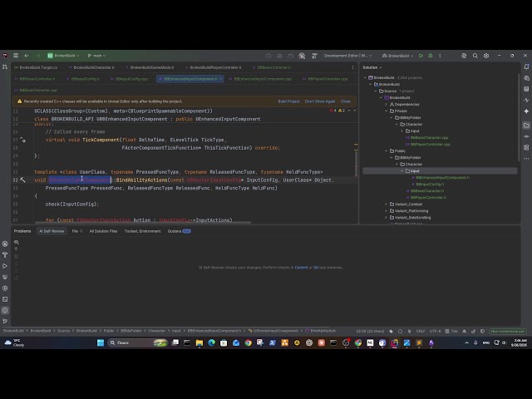Toggle the Explorer folder tool window
Screen dimensions: 532x399
[526, 126]
